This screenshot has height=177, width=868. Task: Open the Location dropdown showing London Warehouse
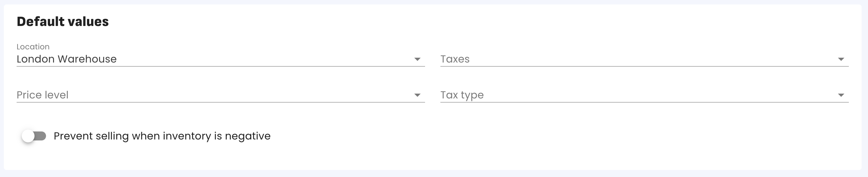click(x=216, y=59)
